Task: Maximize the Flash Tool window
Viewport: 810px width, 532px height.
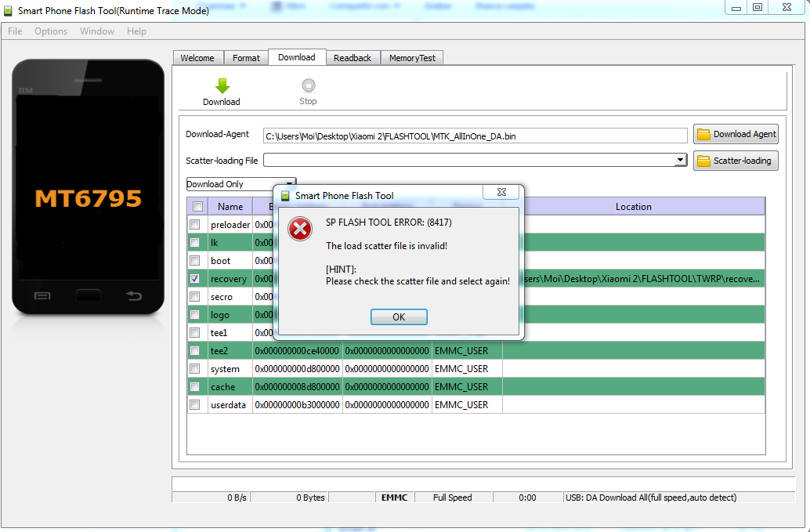Action: click(758, 8)
